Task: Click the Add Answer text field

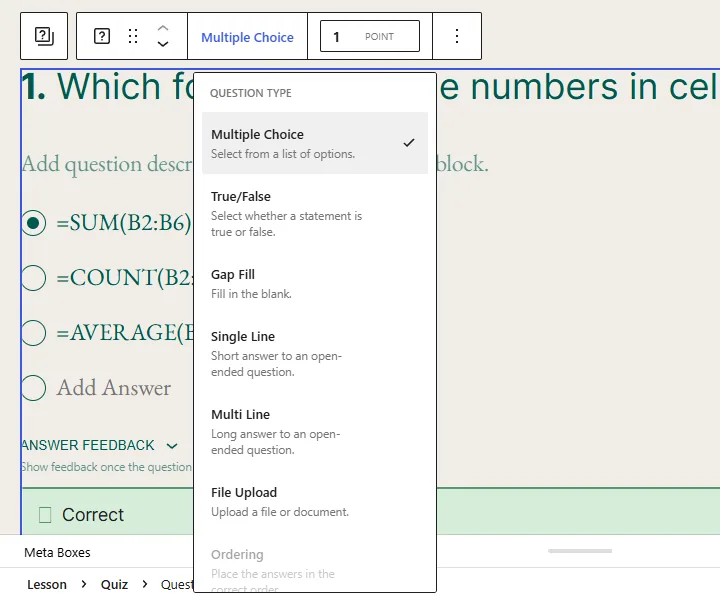Action: pyautogui.click(x=114, y=388)
